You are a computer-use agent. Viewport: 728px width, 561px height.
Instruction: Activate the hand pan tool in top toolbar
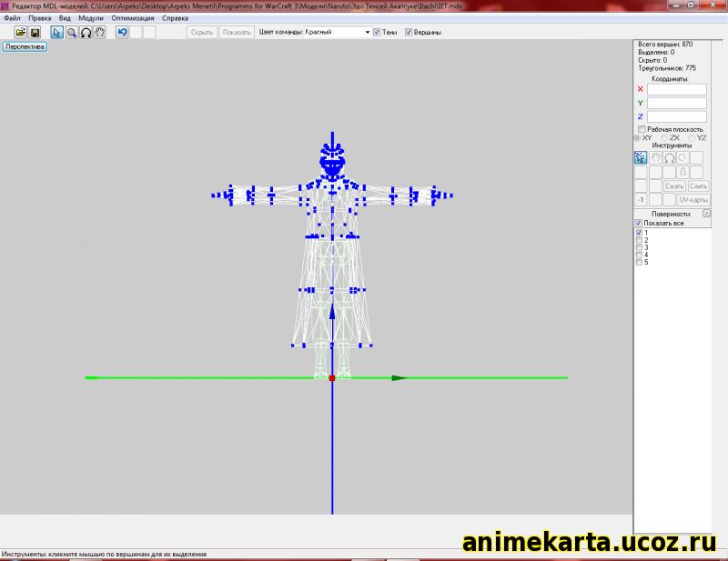click(100, 32)
